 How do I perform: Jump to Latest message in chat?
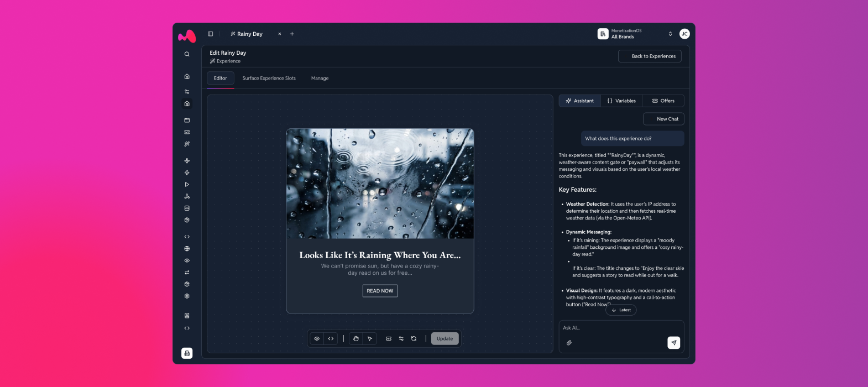pos(621,310)
